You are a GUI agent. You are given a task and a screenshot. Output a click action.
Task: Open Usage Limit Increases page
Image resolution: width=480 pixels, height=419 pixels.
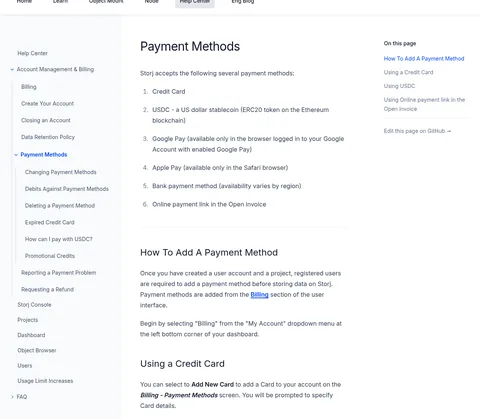tap(45, 381)
